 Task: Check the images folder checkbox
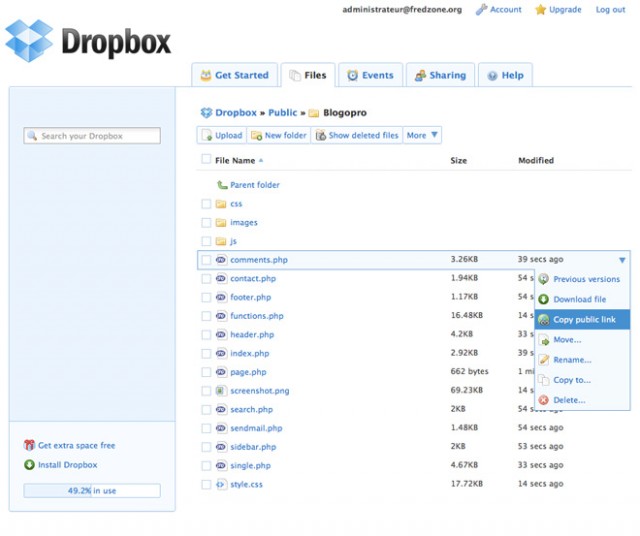click(x=206, y=222)
